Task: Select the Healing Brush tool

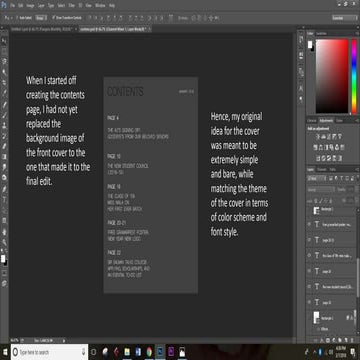Action: point(4,104)
